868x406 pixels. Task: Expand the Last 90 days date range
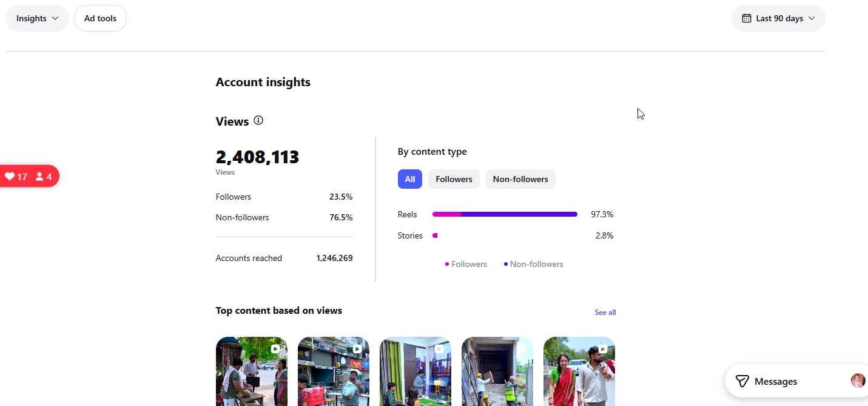click(778, 18)
